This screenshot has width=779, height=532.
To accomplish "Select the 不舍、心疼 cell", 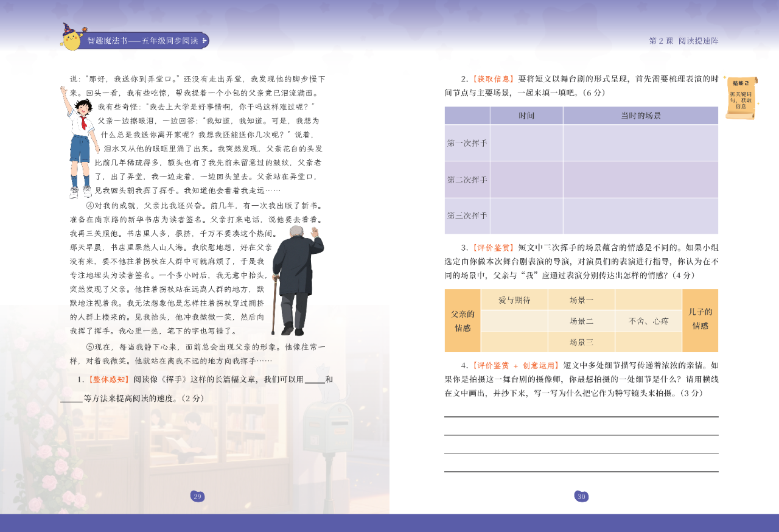I will click(648, 320).
